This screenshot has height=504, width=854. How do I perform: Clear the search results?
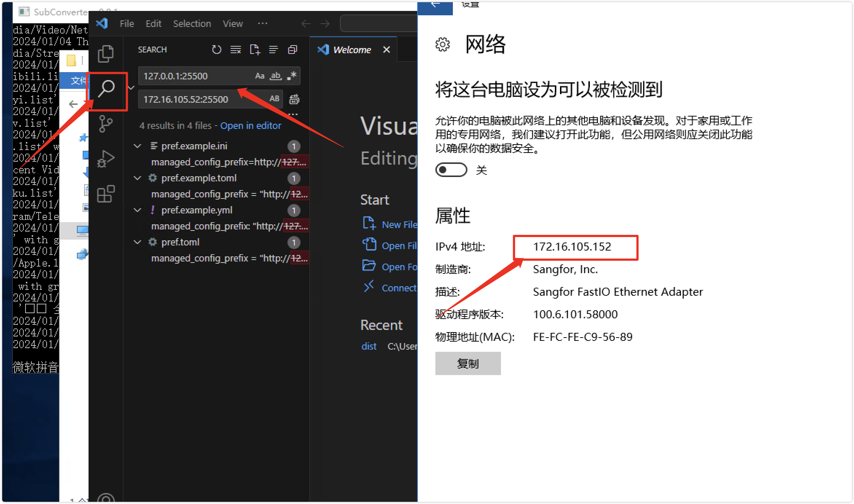236,50
